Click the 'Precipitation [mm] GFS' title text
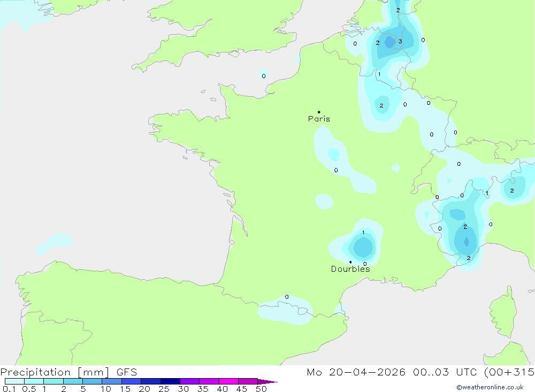Image resolution: width=535 pixels, height=392 pixels. 68,372
